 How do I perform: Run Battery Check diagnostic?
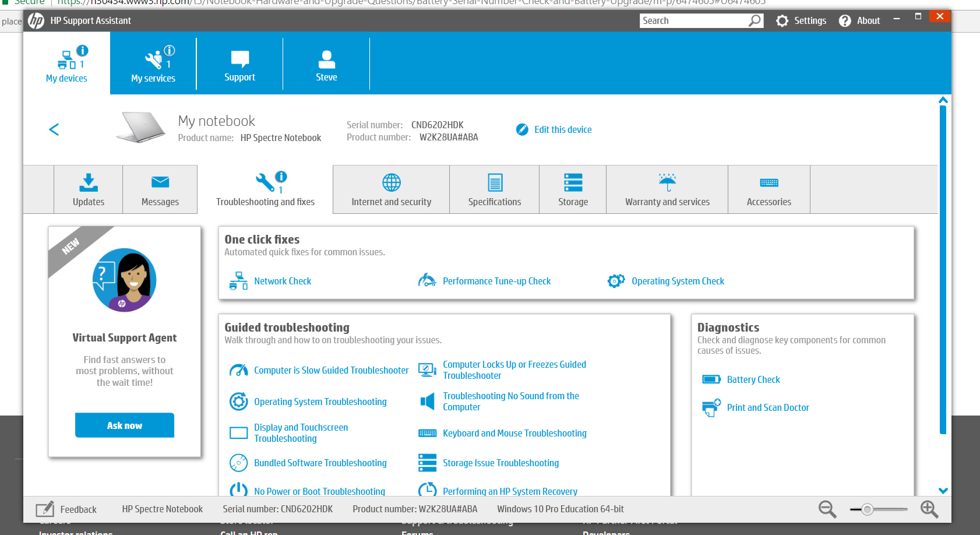pyautogui.click(x=753, y=379)
